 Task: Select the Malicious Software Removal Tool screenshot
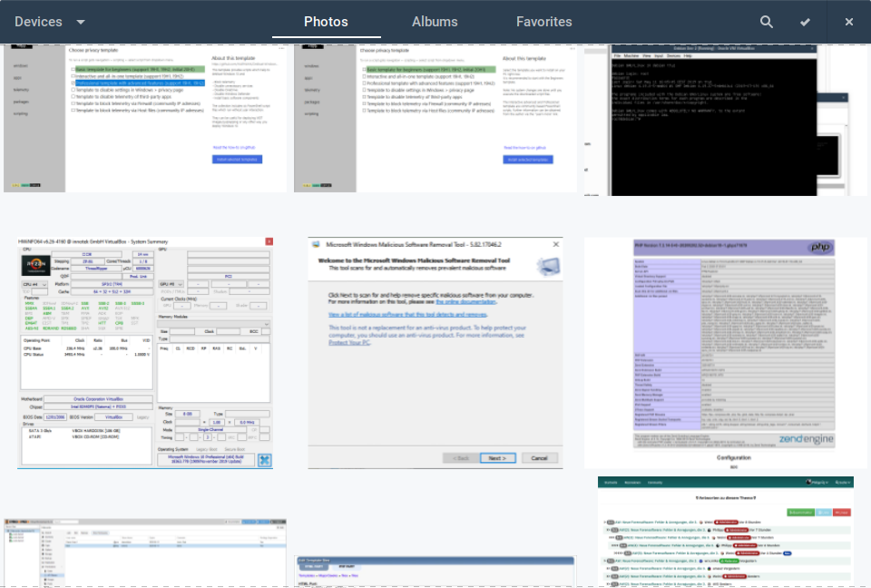coord(435,353)
